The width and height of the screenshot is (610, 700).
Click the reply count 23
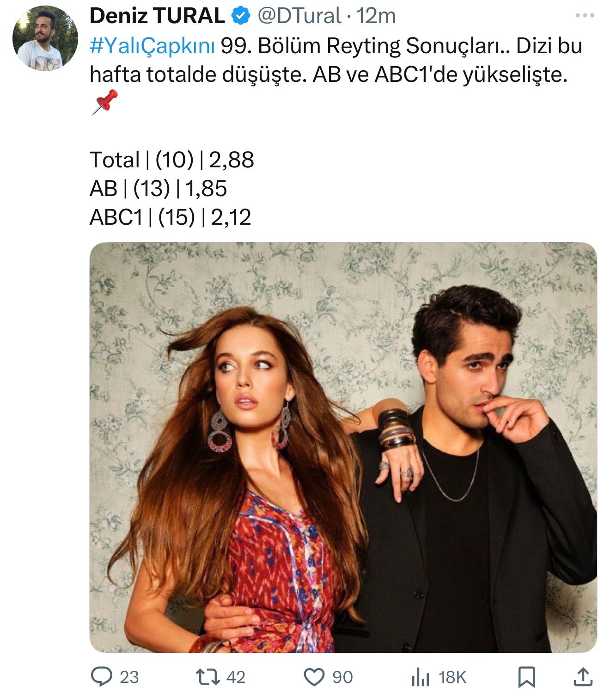coord(129,677)
